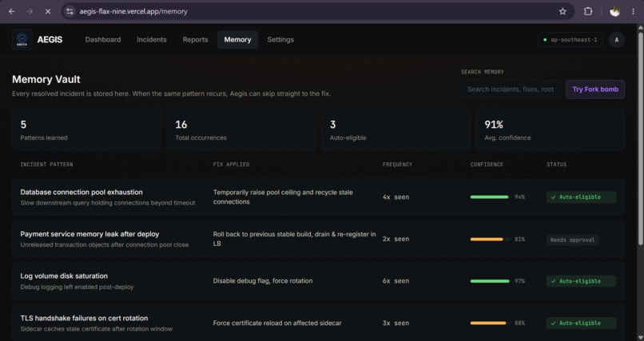
Task: Go back in browser history
Action: pyautogui.click(x=11, y=11)
